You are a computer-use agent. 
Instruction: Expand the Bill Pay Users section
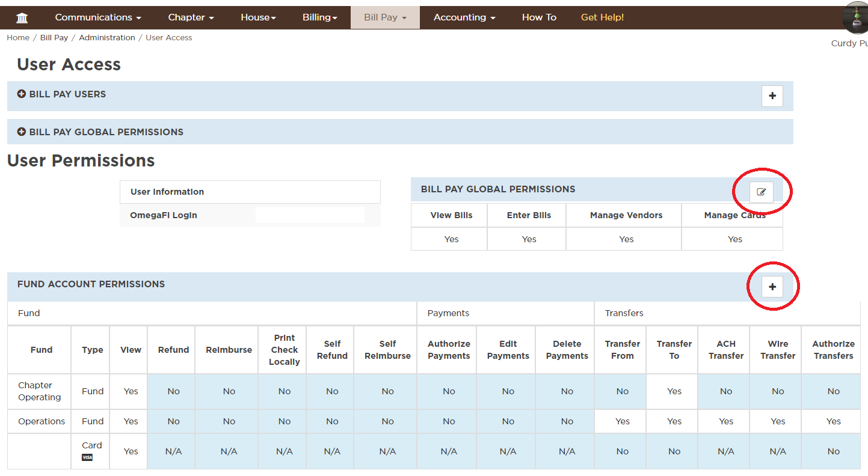(61, 94)
